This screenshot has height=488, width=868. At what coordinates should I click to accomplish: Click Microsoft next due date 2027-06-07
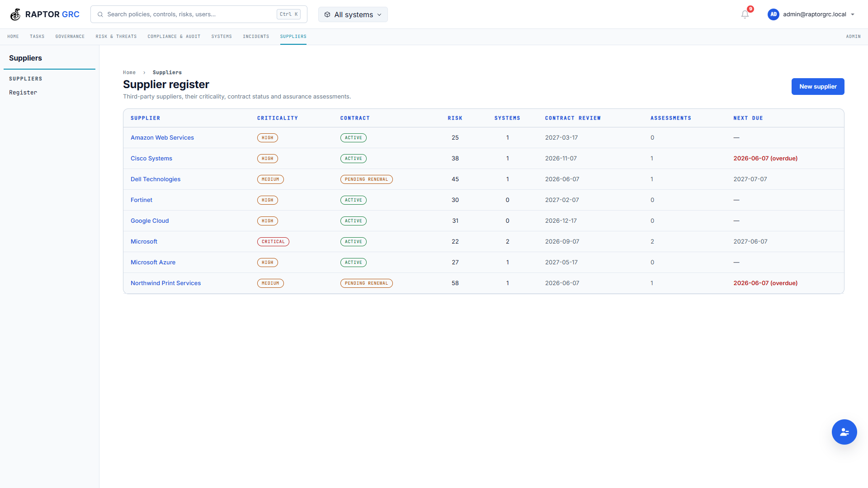(x=750, y=242)
